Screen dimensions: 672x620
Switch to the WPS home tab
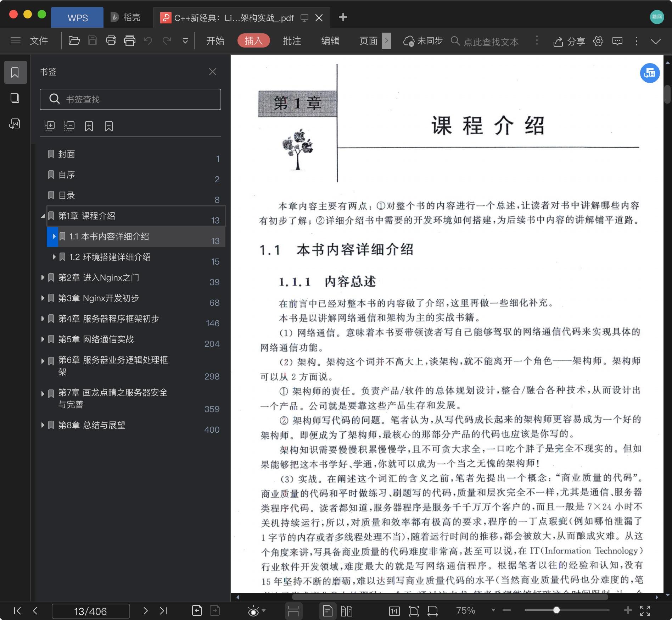(77, 18)
